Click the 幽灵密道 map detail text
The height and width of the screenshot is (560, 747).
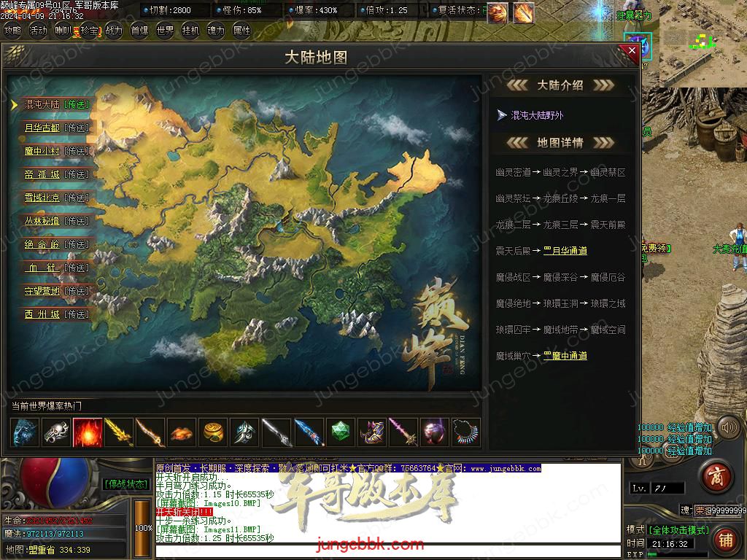pyautogui.click(x=513, y=172)
